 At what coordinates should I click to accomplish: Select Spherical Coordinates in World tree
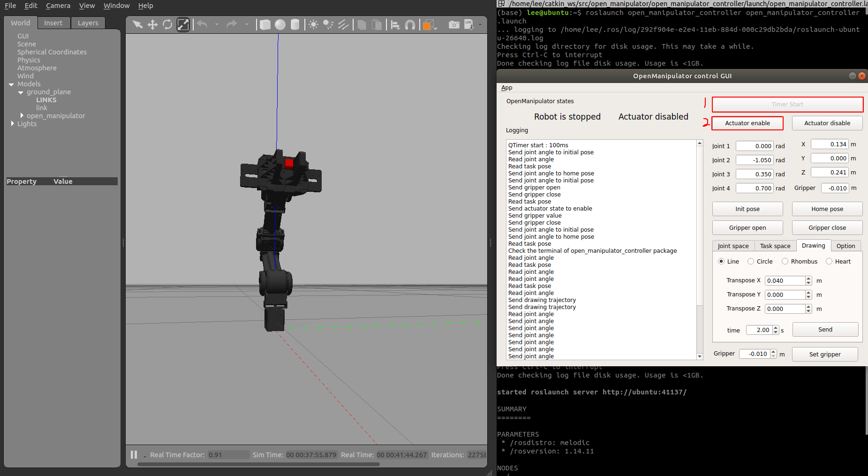(52, 52)
